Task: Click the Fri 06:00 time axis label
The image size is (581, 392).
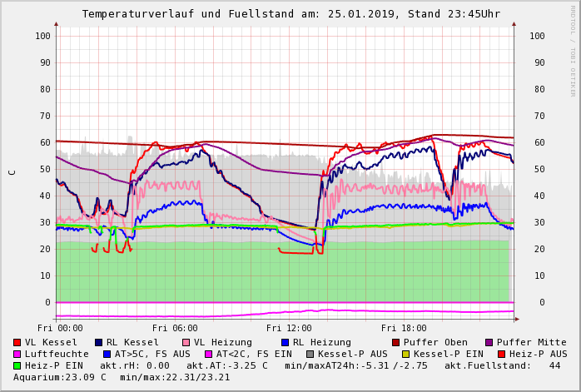Action: 175,328
